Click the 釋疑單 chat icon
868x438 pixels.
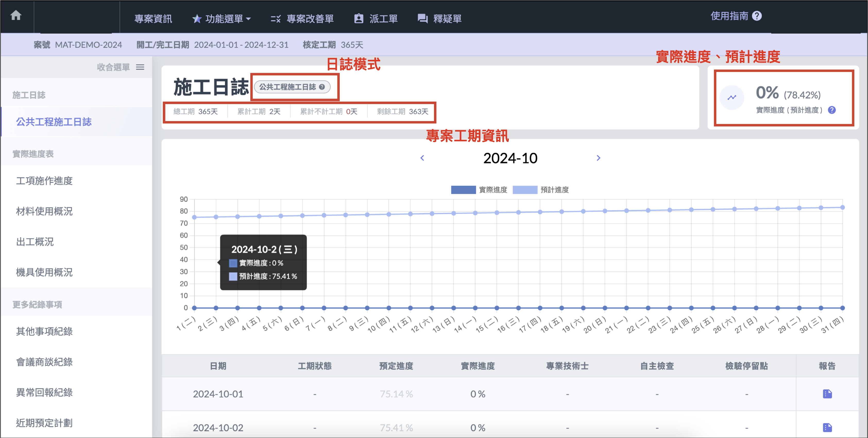pyautogui.click(x=422, y=19)
